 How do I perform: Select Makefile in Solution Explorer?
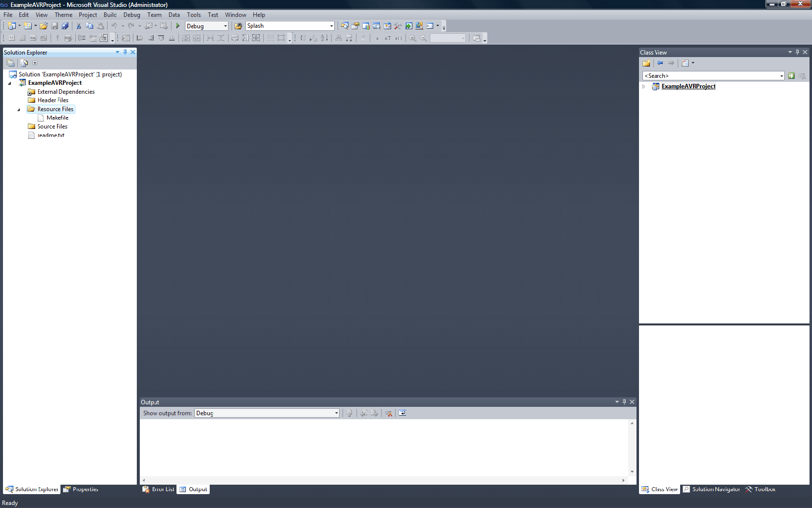point(58,118)
